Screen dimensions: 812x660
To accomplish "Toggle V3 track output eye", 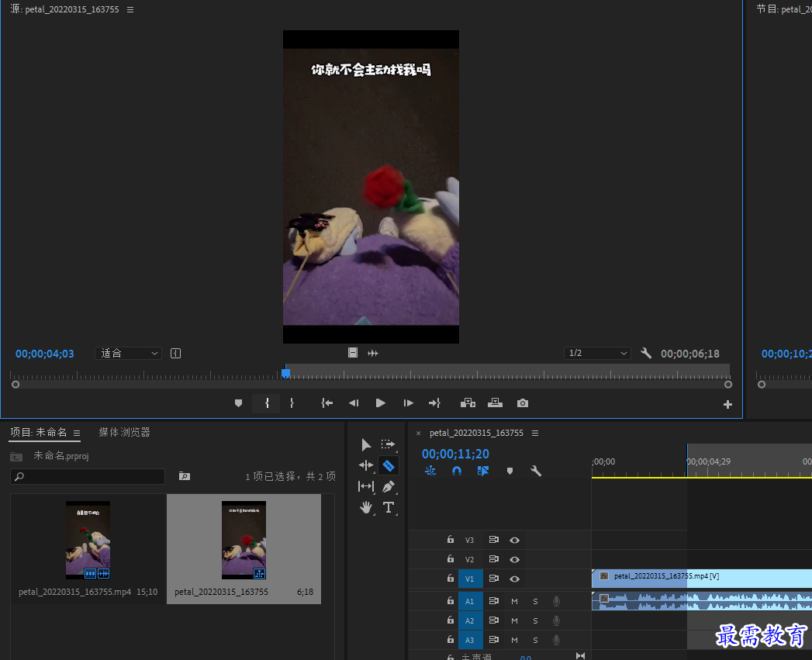I will [514, 540].
